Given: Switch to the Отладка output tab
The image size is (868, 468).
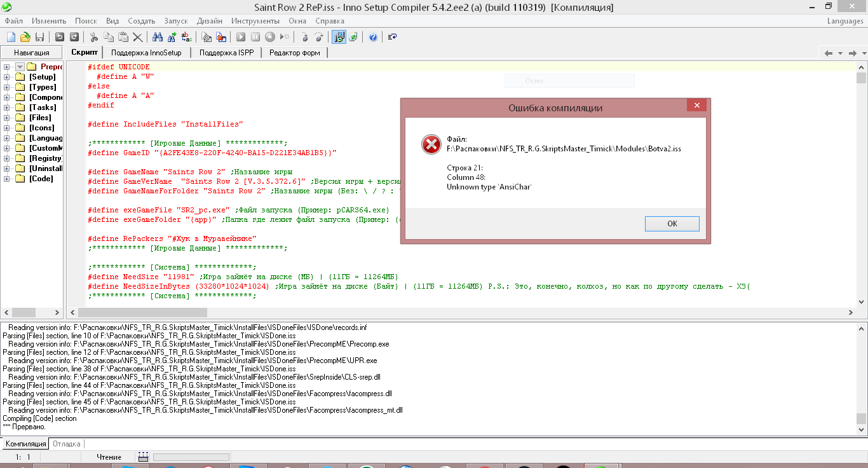Looking at the screenshot, I should [66, 444].
